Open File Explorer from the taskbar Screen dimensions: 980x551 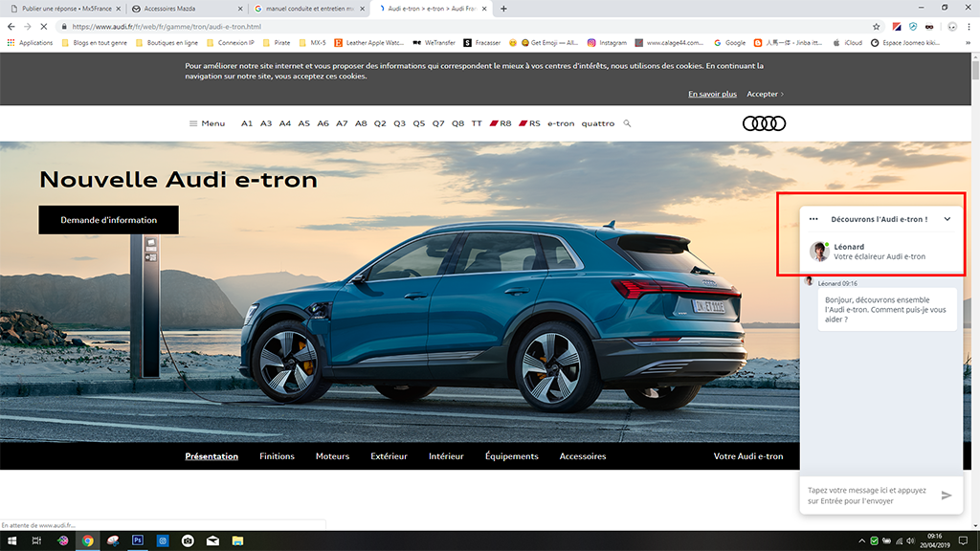[x=237, y=541]
